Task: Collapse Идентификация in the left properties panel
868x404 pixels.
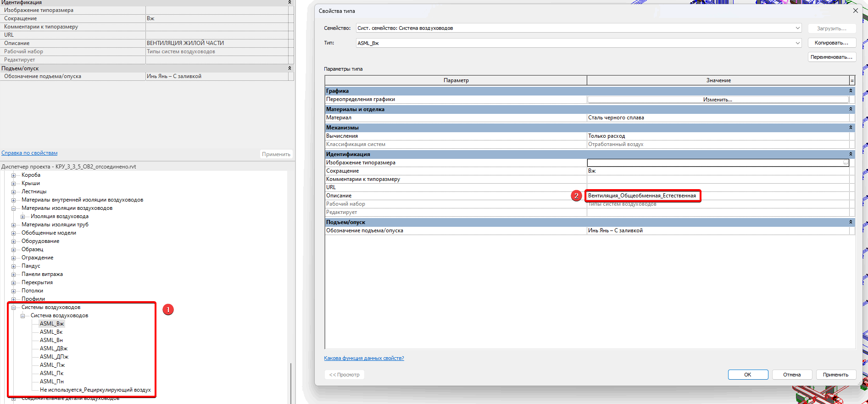Action: coord(289,2)
